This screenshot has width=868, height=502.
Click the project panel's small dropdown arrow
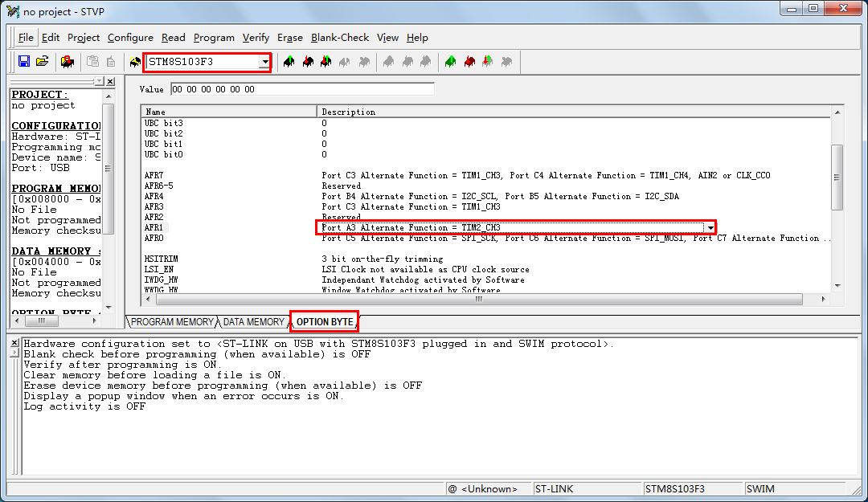click(x=99, y=81)
